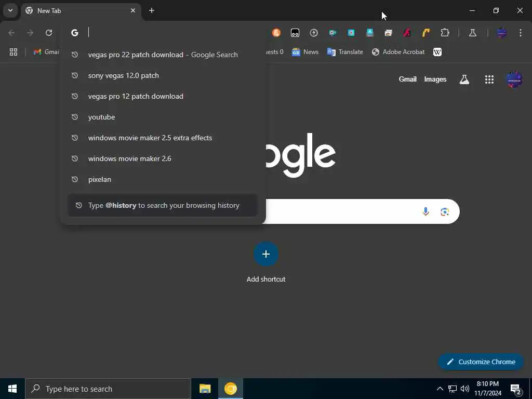Click the rainbow photos stack extension icon
The width and height of the screenshot is (532, 399).
point(389,33)
